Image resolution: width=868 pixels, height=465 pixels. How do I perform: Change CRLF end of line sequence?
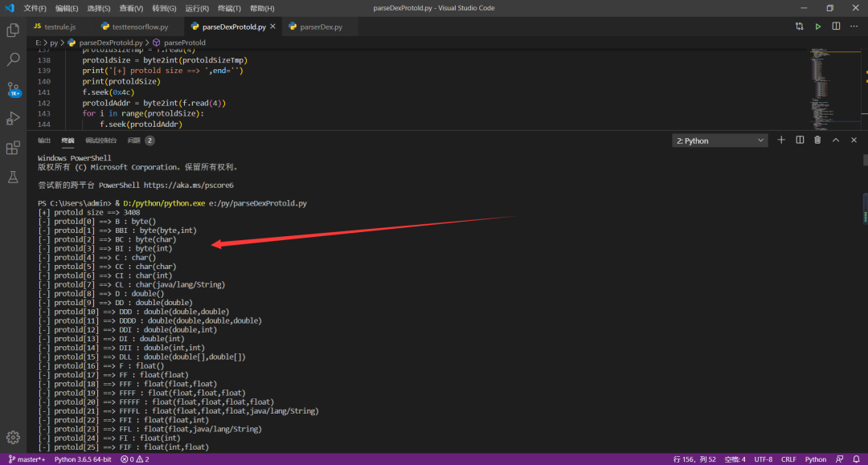[788, 459]
